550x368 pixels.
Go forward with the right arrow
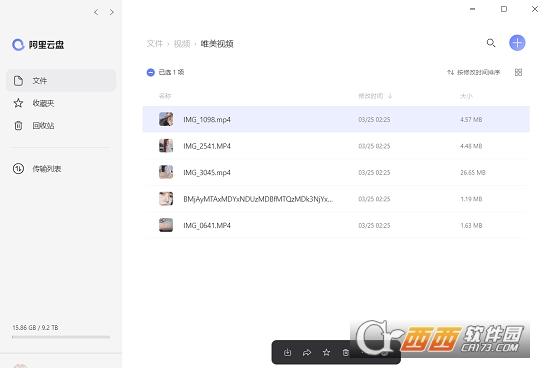pyautogui.click(x=112, y=12)
